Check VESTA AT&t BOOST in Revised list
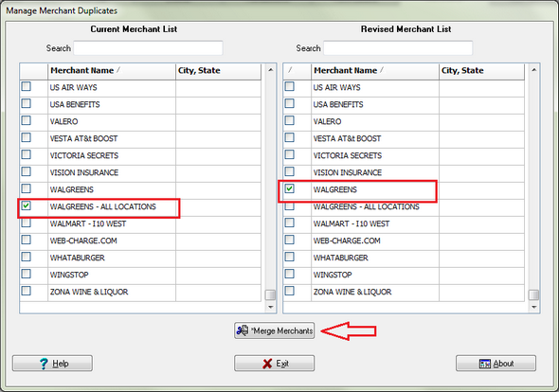This screenshot has width=559, height=392. click(x=290, y=137)
